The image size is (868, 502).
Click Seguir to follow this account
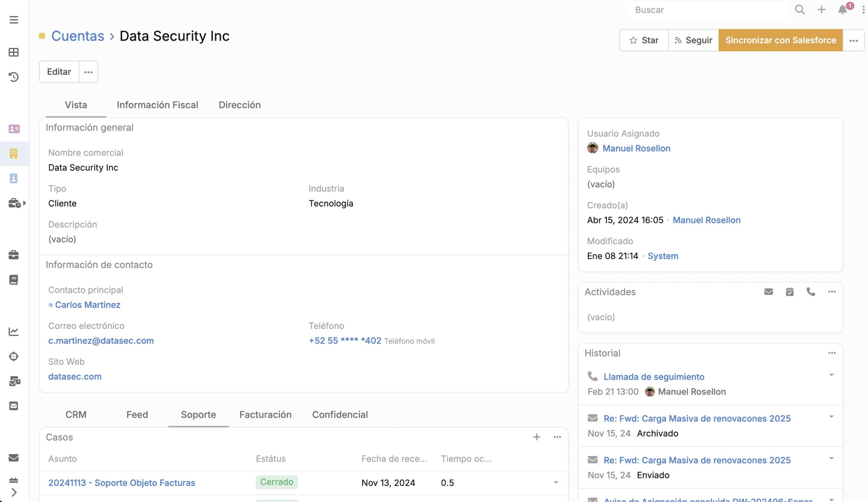click(x=693, y=40)
